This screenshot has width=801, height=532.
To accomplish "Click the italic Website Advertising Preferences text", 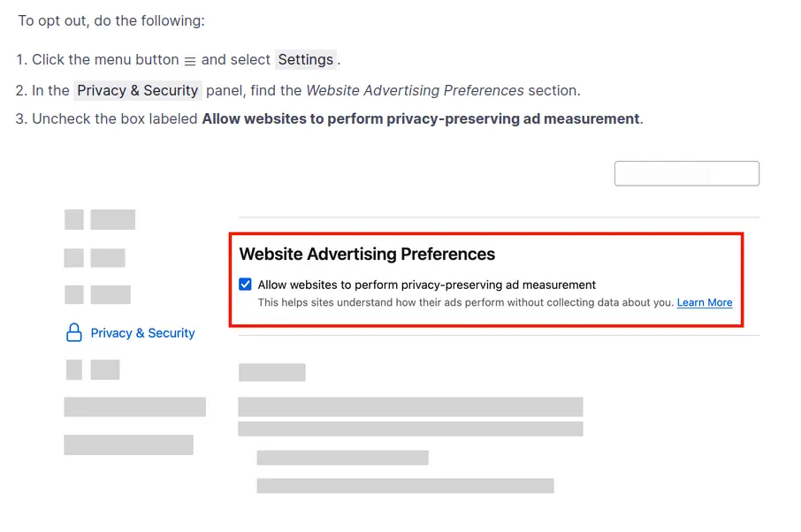I will [x=415, y=90].
